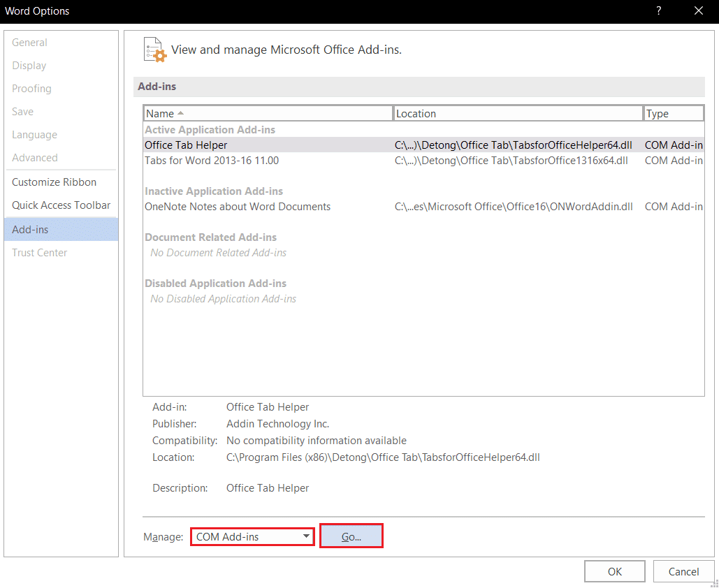Open the Display options category
719x588 pixels.
tap(61, 66)
